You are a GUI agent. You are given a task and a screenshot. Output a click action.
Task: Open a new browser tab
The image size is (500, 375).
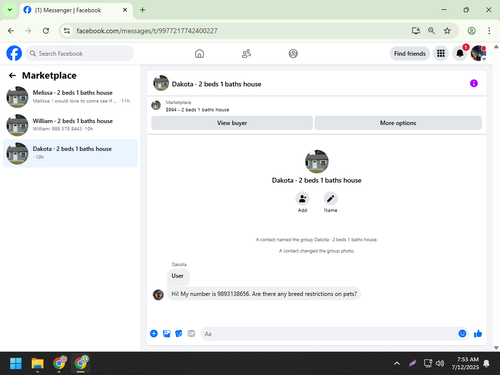[x=142, y=10]
